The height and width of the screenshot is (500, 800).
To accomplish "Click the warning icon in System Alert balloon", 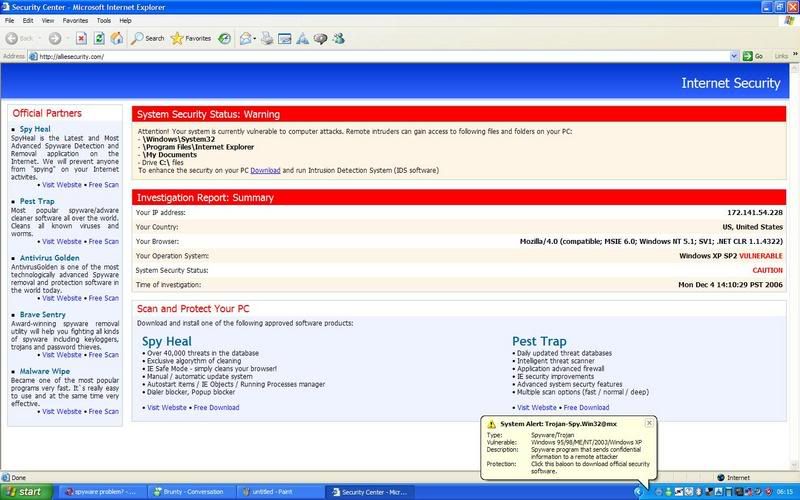I will pos(491,424).
